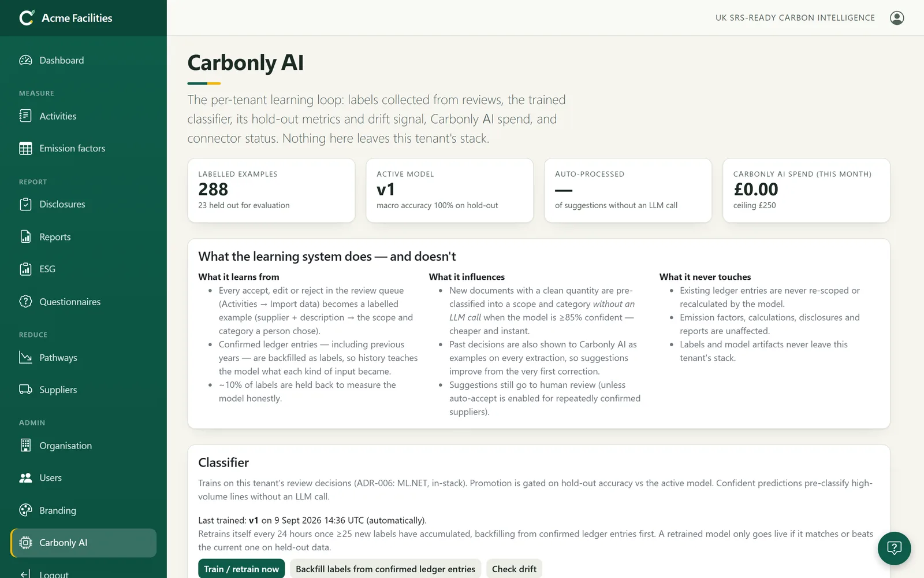Click the Logout arrow icon
924x578 pixels.
pos(25,574)
